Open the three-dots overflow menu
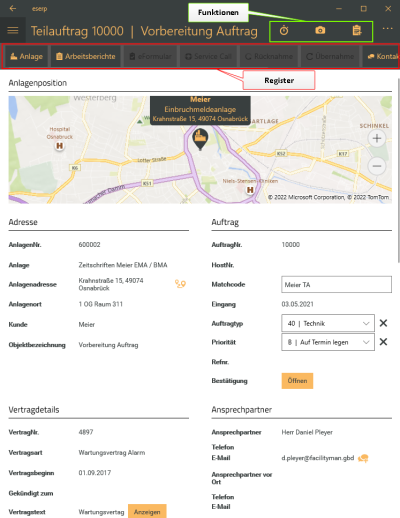This screenshot has height=518, width=400. pos(387,29)
